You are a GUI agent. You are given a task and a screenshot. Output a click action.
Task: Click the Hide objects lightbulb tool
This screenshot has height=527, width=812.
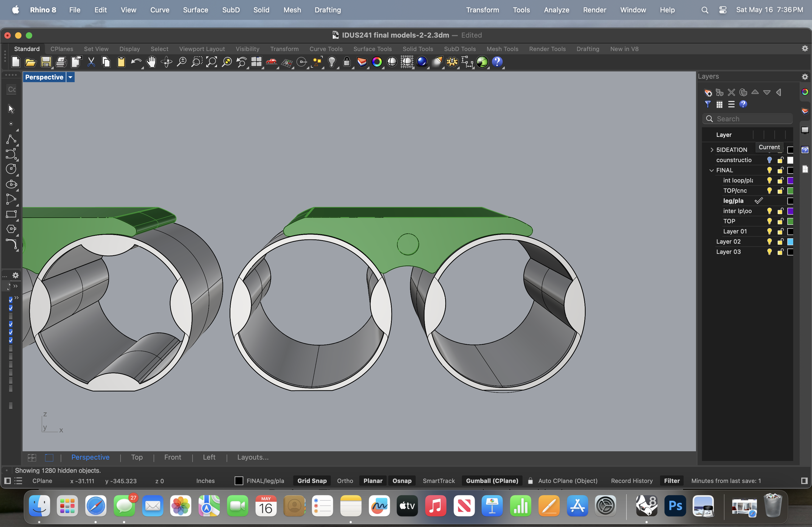point(332,62)
